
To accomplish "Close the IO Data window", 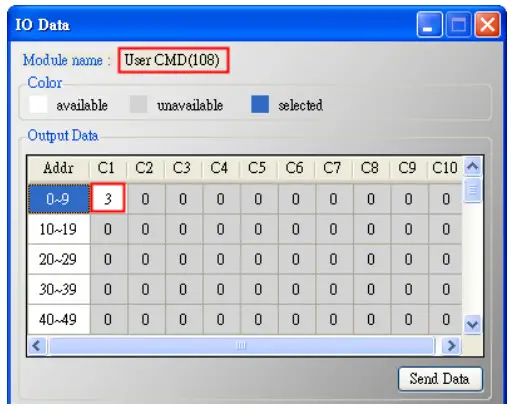I will (487, 24).
